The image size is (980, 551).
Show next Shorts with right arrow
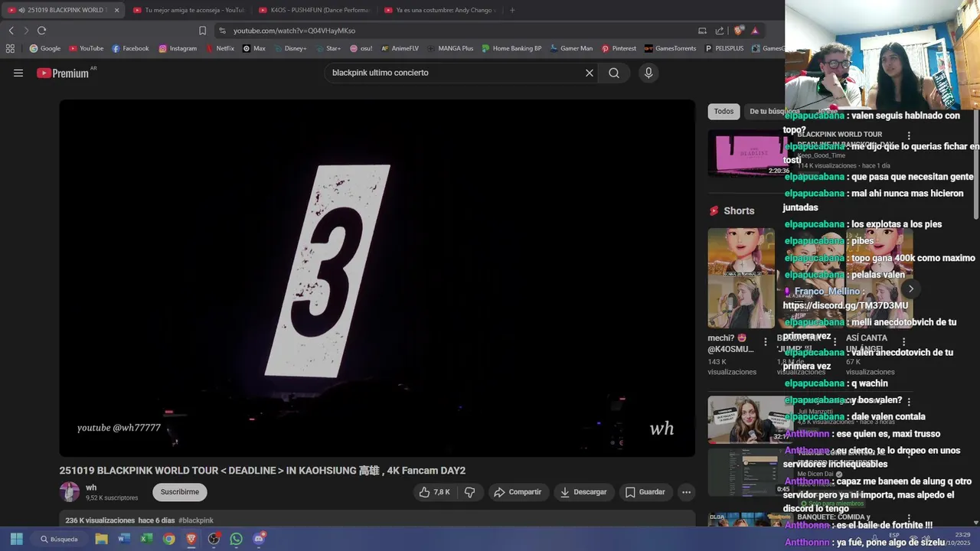click(910, 289)
